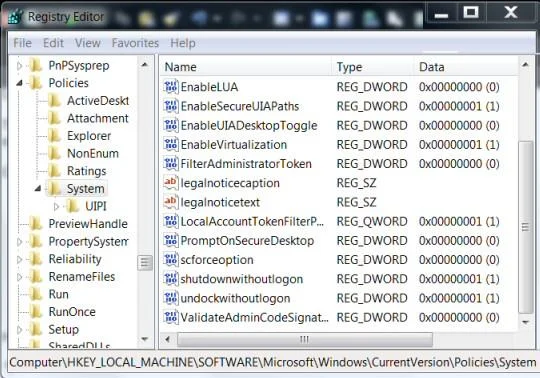Click the values pane scroll-down arrow
The image size is (540, 378).
pos(526,323)
